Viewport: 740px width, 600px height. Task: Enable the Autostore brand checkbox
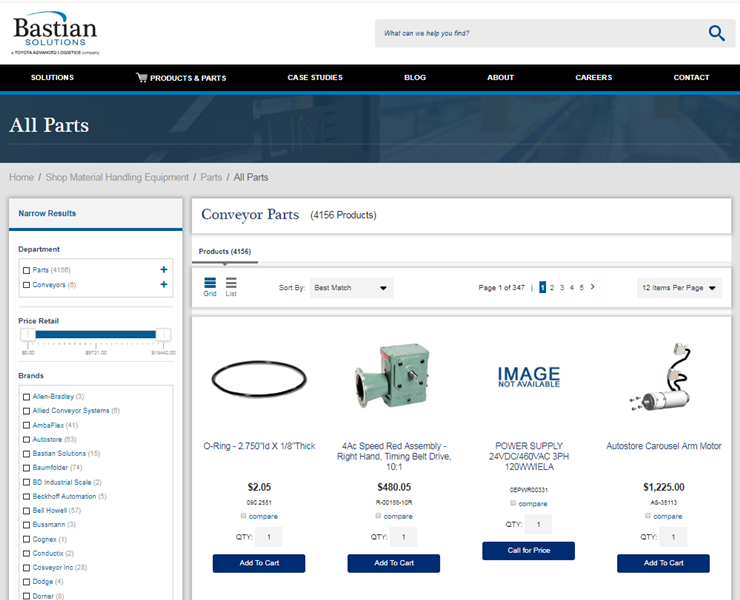click(26, 439)
